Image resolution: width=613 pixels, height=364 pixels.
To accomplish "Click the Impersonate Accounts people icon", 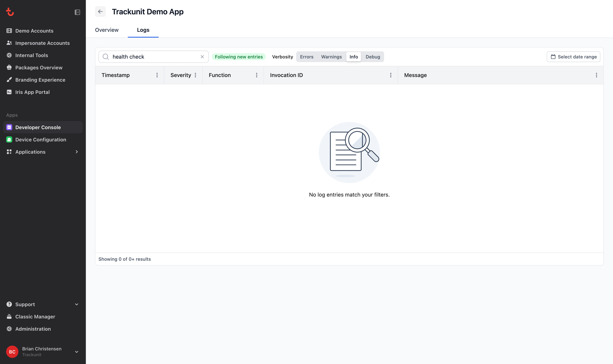I will point(9,43).
